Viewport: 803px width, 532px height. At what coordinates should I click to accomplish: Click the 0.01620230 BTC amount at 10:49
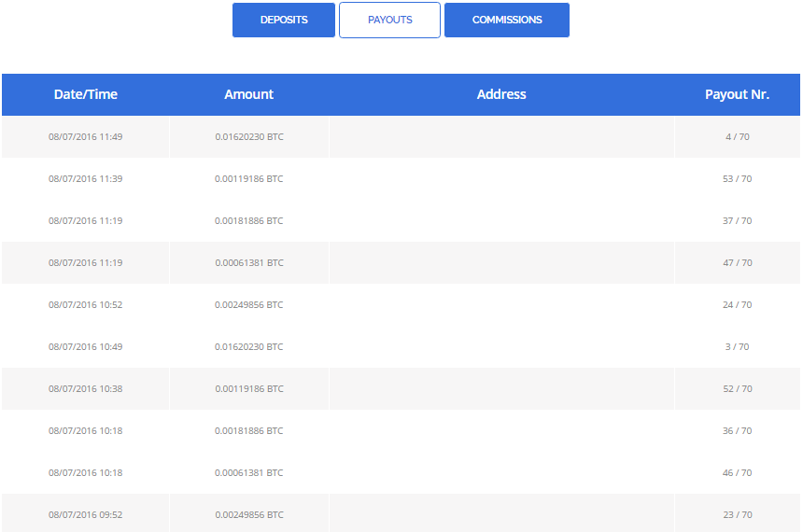pos(249,346)
